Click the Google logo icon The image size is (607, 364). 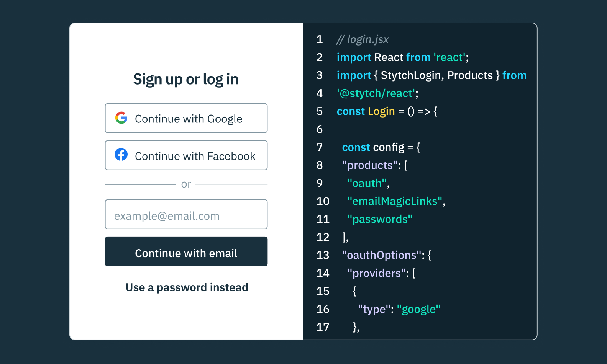(x=121, y=118)
